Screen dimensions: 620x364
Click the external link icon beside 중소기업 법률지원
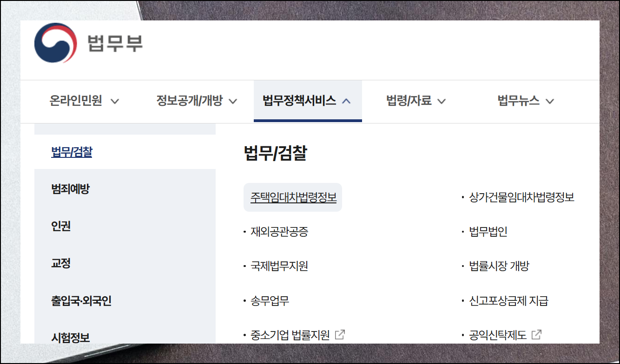point(340,334)
